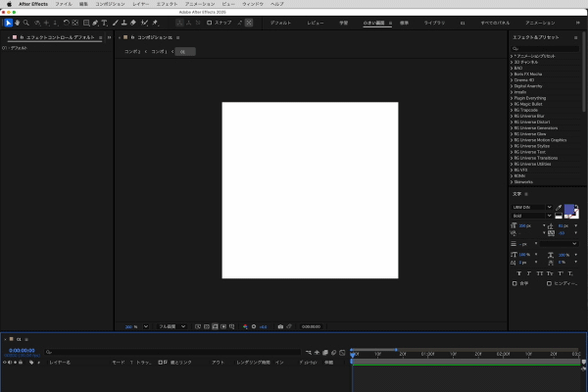Click the black and white swatch reset button
This screenshot has width=588, height=392.
(x=559, y=216)
